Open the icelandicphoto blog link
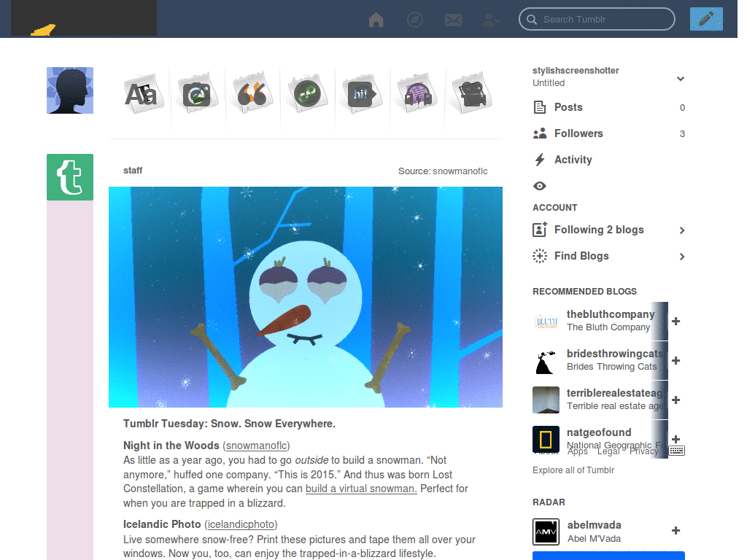Image resolution: width=747 pixels, height=560 pixels. coord(241,524)
